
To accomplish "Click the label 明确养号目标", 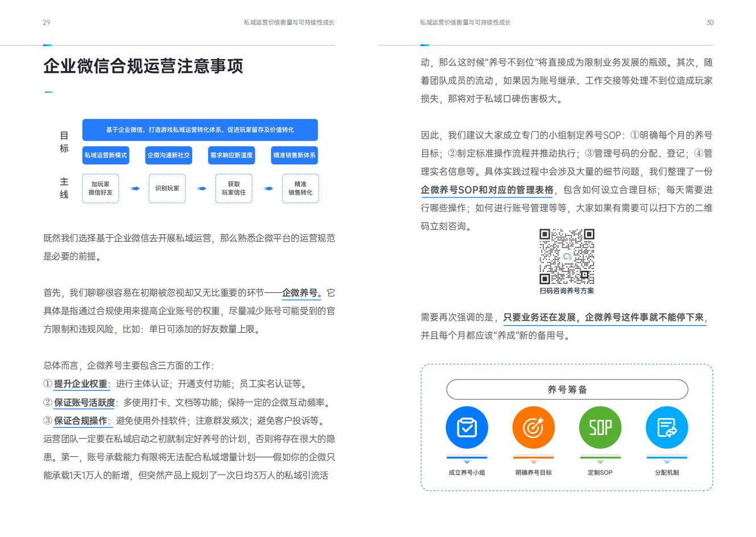I will point(533,473).
